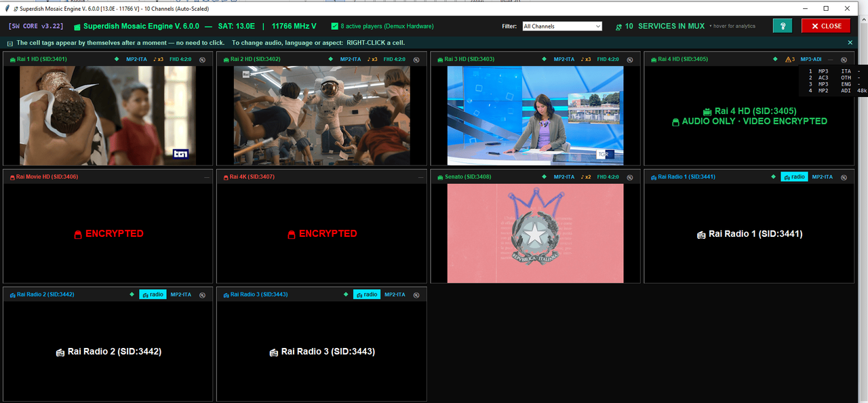This screenshot has width=868, height=403.
Task: Click the FHD 4:2:0 tag on Rai 2 HD
Action: point(395,59)
